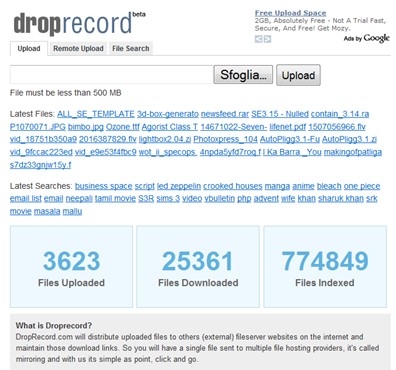Screen dimensions: 396x370
Task: Open wot_ii_specops. file link
Action: tap(168, 152)
